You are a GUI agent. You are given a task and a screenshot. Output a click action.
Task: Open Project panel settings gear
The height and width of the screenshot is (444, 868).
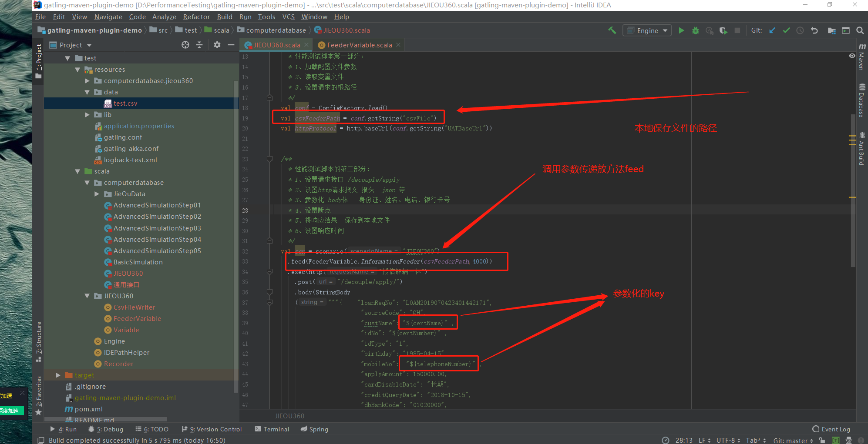click(x=217, y=45)
